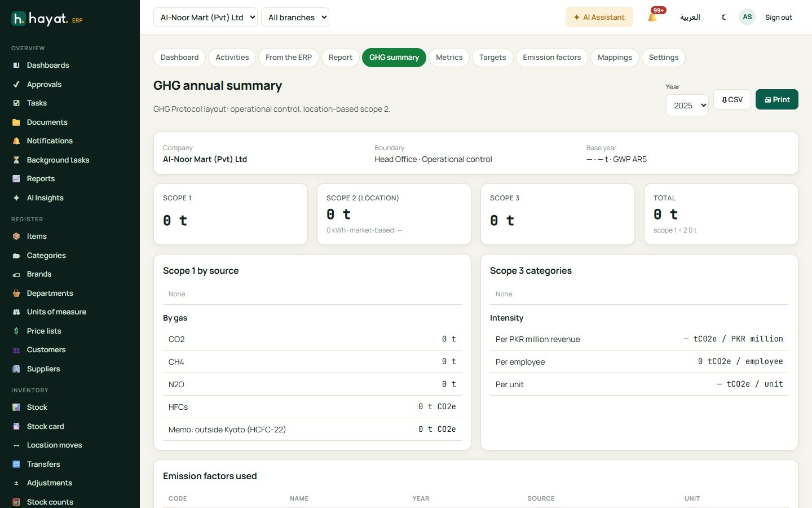Click the Documents folder icon
This screenshot has height=508, width=812.
[16, 122]
